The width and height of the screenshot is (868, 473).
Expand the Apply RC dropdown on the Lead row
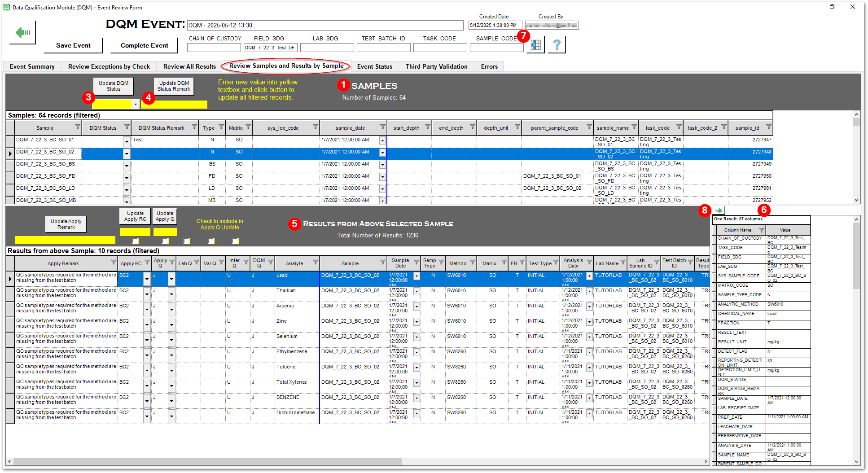point(147,279)
